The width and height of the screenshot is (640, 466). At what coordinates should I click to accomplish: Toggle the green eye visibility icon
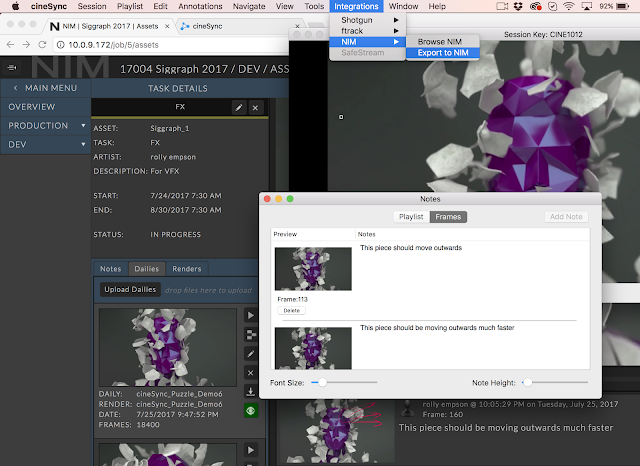(x=251, y=411)
